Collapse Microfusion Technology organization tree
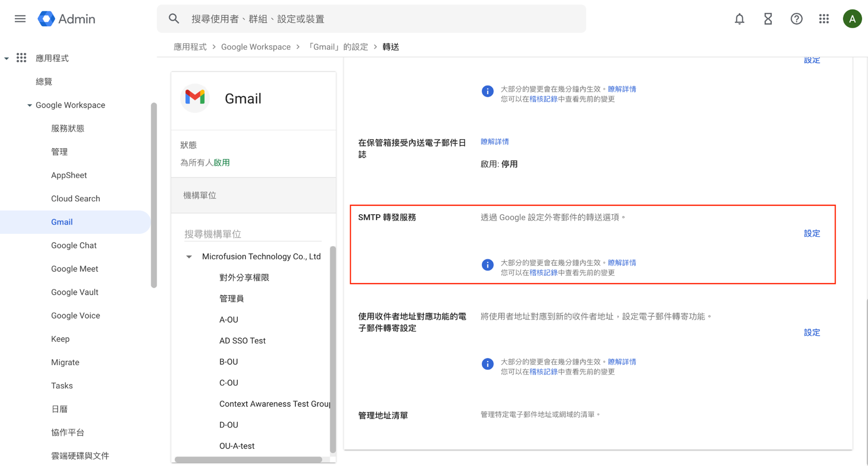This screenshot has width=868, height=466. pos(189,257)
